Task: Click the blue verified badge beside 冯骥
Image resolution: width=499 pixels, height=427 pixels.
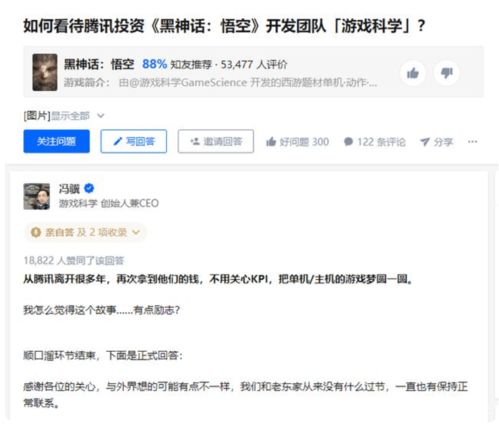Action: tap(89, 189)
